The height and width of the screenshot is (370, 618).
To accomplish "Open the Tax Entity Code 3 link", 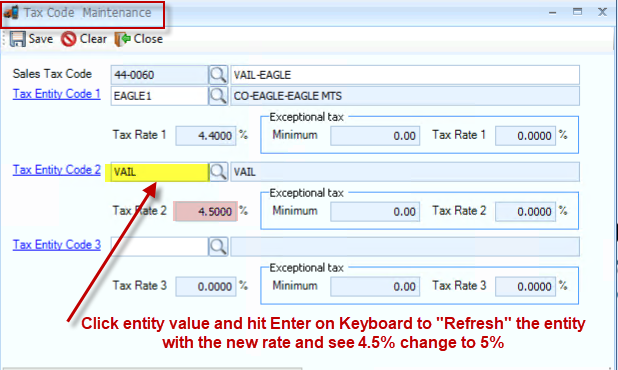I will [x=56, y=245].
